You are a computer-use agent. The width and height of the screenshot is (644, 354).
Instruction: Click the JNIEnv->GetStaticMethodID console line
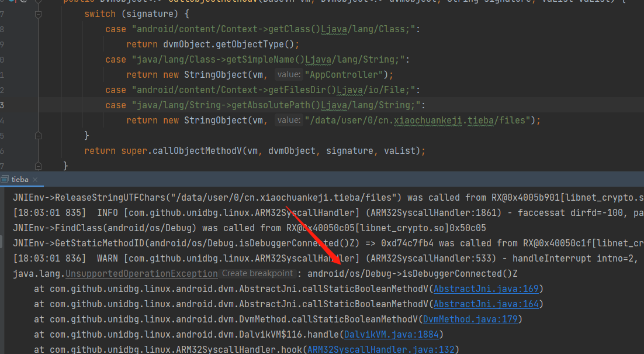coord(328,243)
